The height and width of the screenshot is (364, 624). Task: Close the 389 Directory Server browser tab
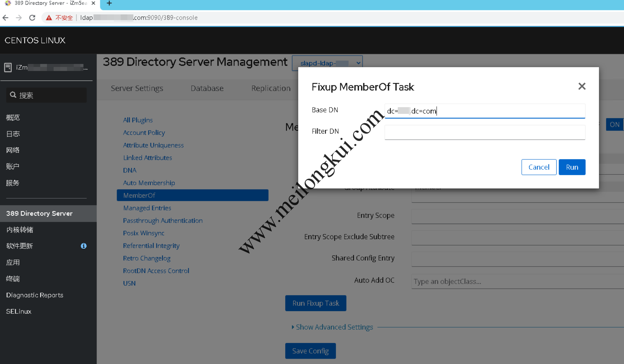[x=93, y=3]
